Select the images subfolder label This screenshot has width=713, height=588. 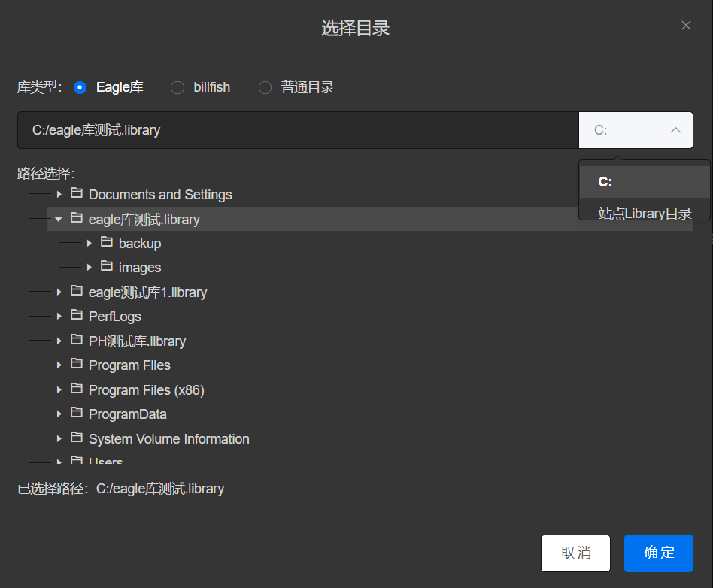tap(140, 268)
